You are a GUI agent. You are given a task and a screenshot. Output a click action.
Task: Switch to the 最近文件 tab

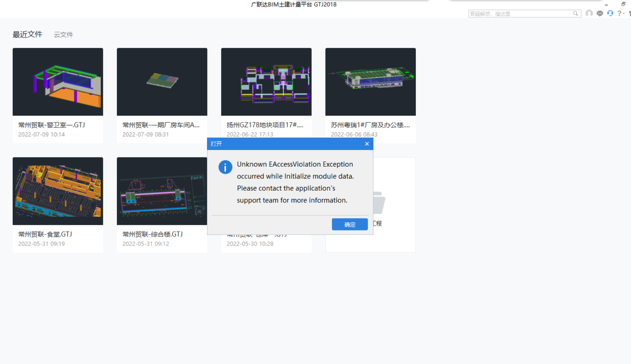tap(27, 34)
